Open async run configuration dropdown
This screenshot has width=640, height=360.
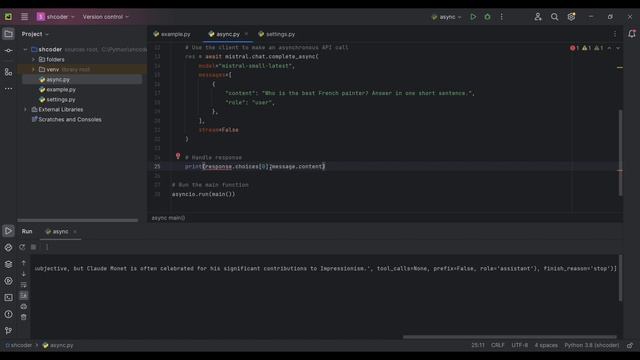click(447, 17)
